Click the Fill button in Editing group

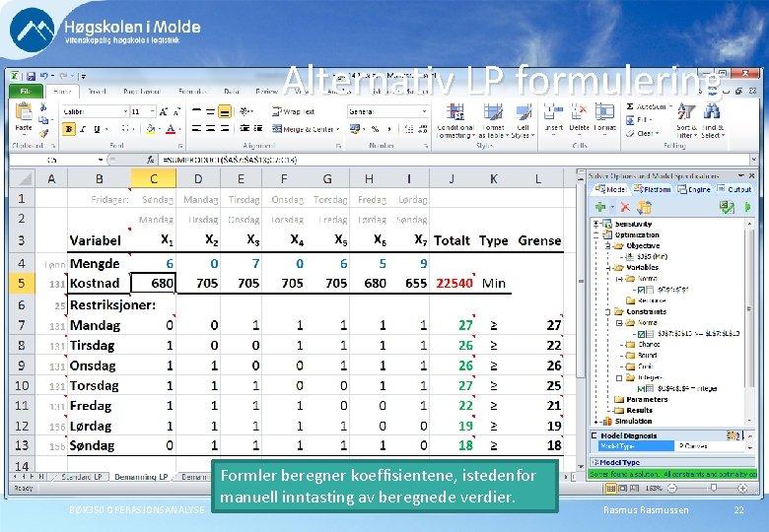pos(639,120)
